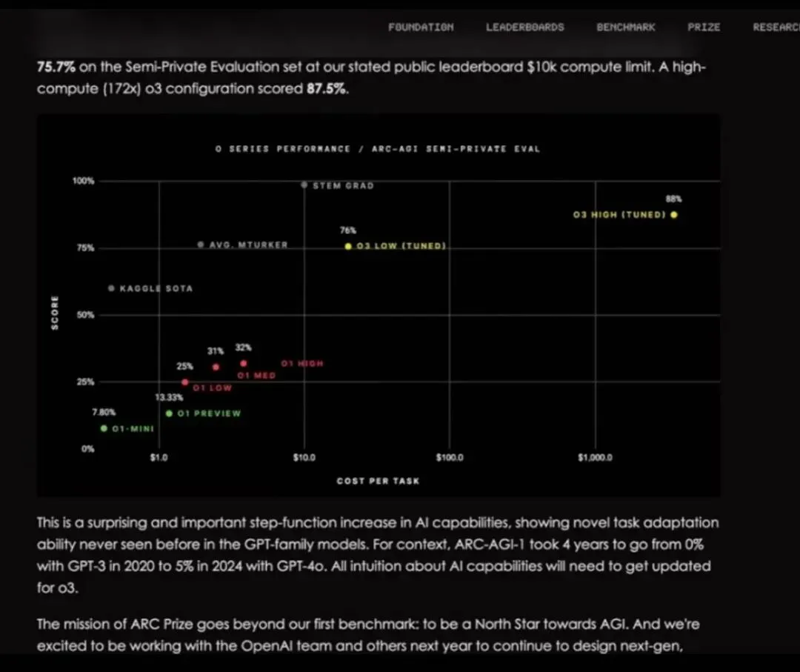This screenshot has height=672, width=800.
Task: Click the '50%' y-axis tick label
Action: 86,315
